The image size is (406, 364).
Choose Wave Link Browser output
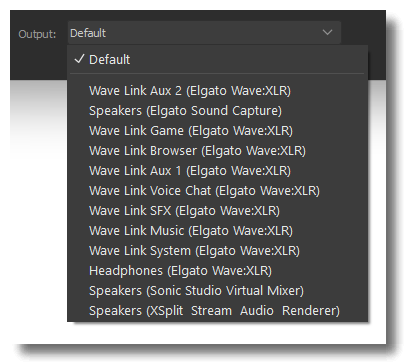click(217, 151)
